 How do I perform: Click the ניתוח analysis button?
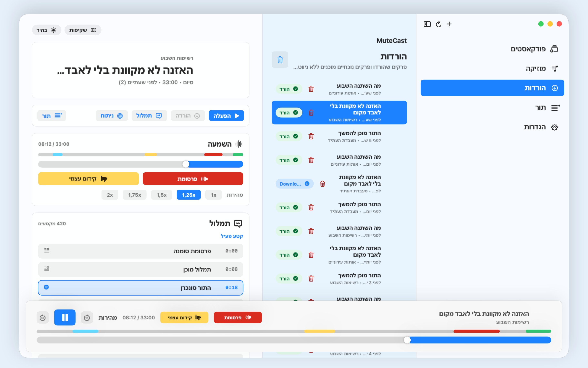coord(111,116)
